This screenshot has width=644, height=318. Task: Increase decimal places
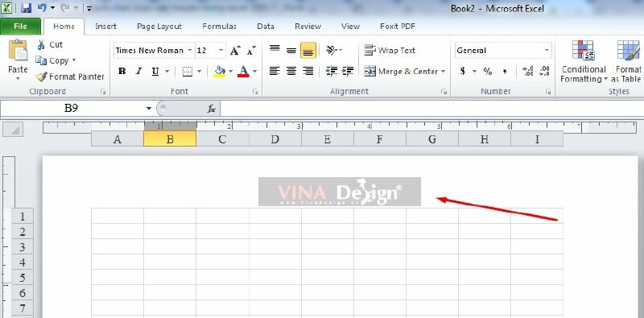528,71
